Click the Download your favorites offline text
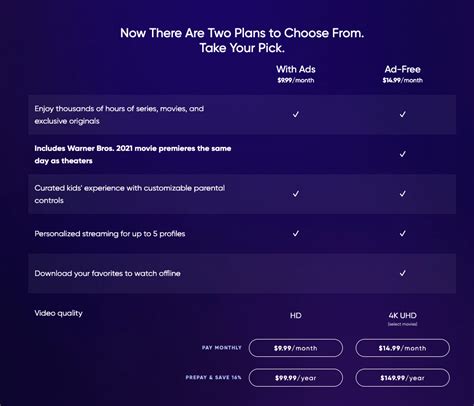Screen dimensions: 474x406 107,273
